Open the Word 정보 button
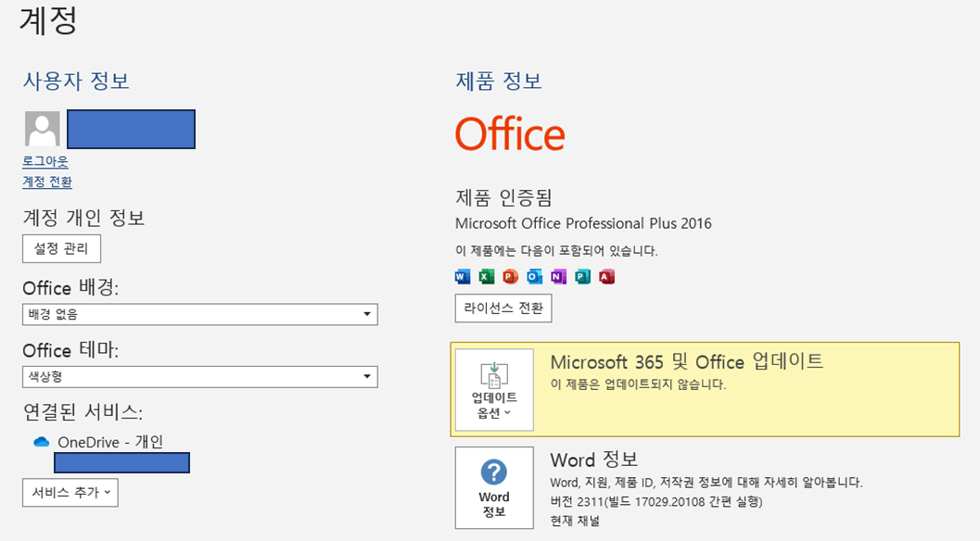The height and width of the screenshot is (541, 980). tap(494, 488)
